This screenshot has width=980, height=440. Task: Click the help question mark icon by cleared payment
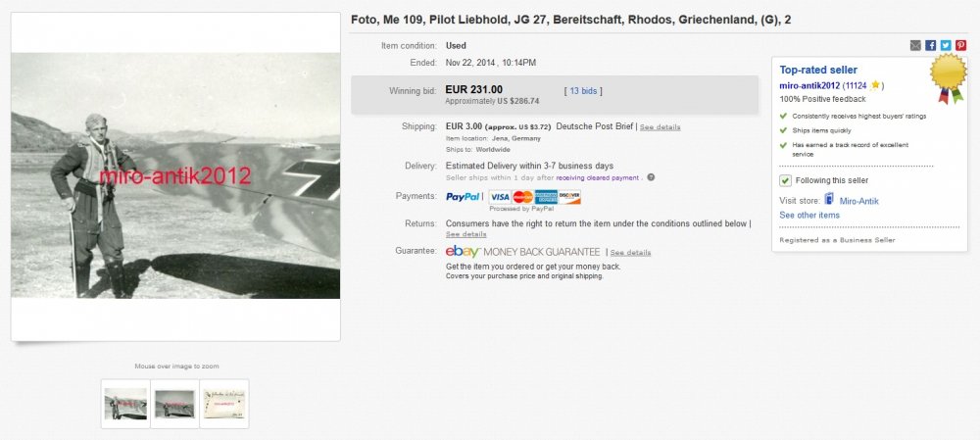(651, 177)
